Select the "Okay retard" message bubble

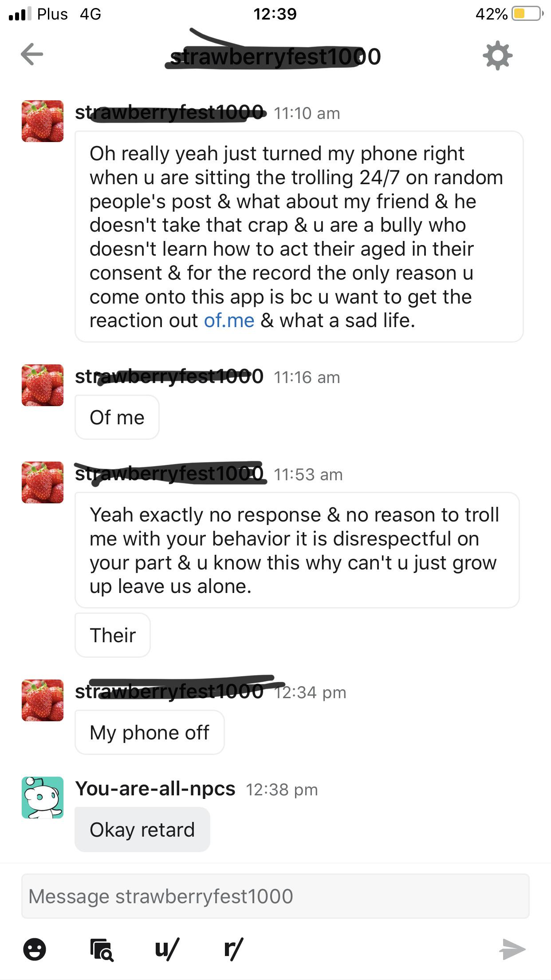point(142,830)
